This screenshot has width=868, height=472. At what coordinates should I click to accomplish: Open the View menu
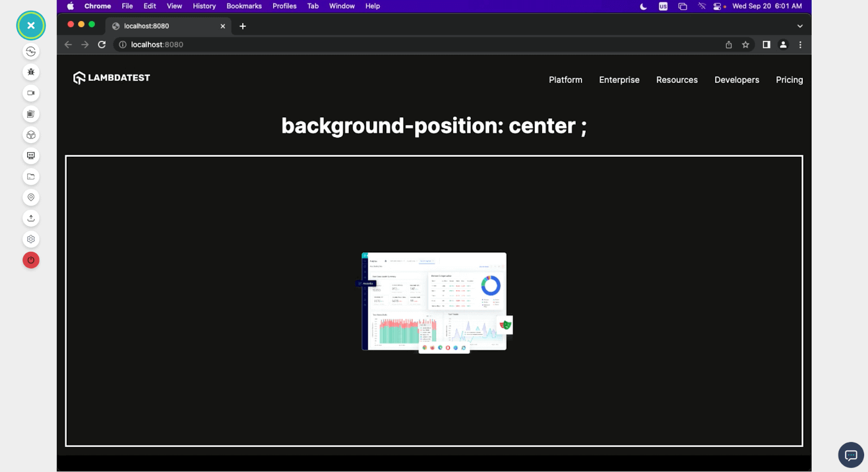coord(174,6)
